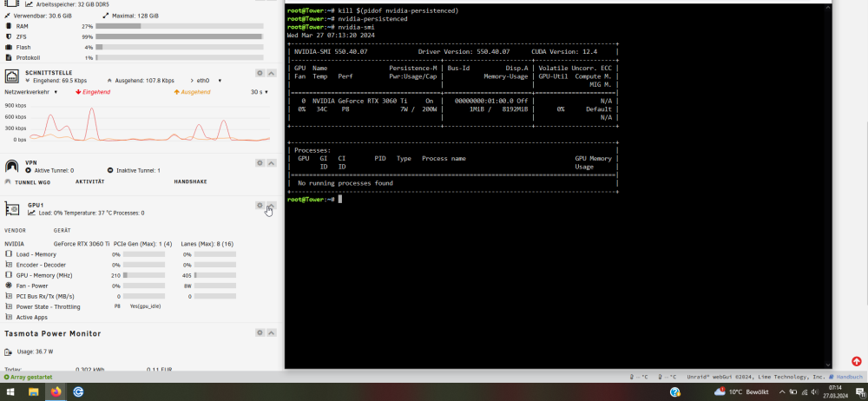Switch to Firefox in the taskbar

56,392
